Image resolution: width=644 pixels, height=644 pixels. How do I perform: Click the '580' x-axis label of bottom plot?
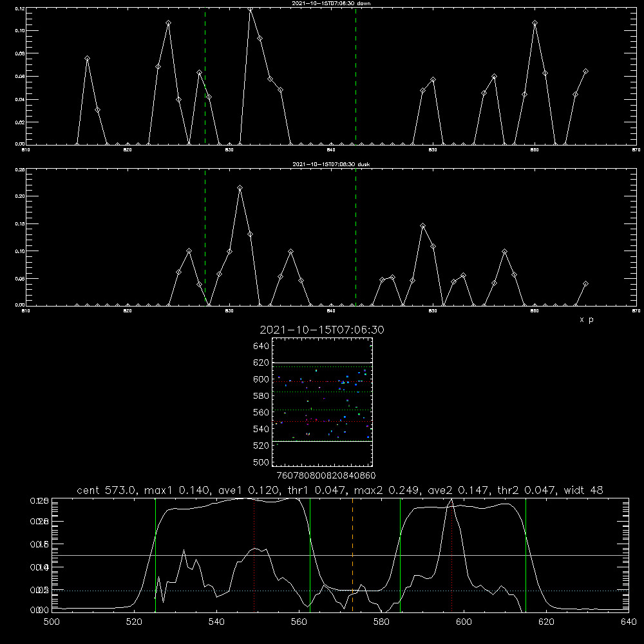coord(381,622)
